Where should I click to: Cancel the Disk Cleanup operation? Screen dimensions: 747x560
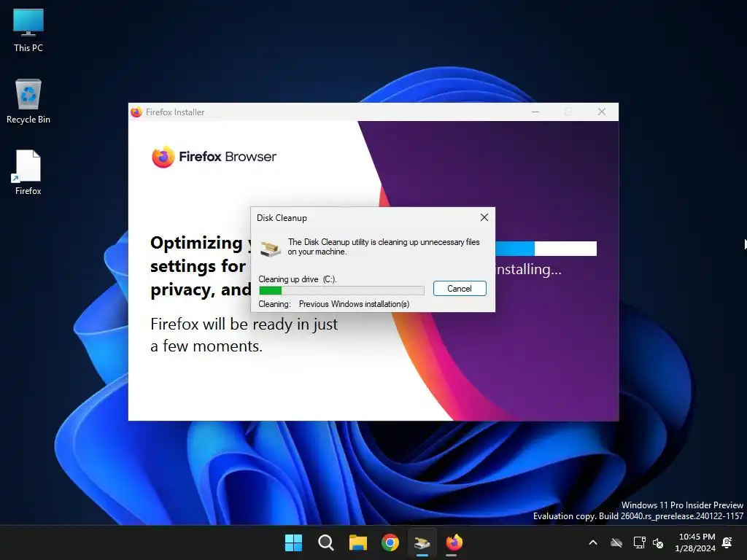[x=460, y=289]
